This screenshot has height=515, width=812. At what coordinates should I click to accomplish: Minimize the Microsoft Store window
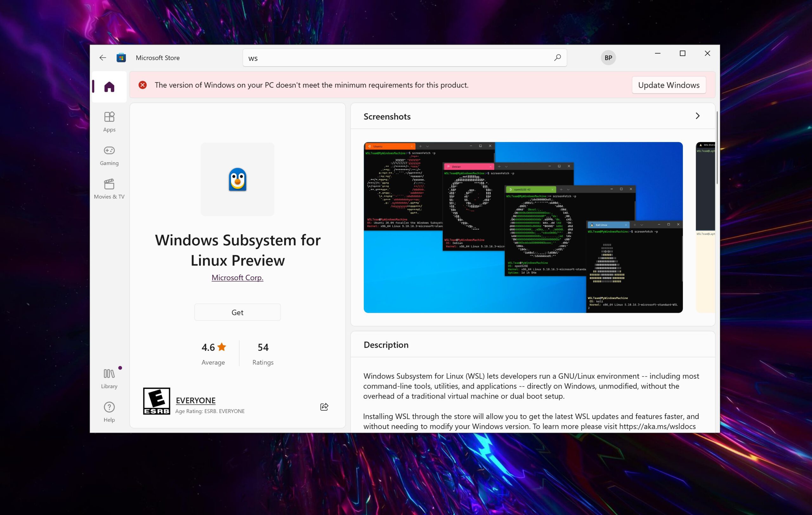pos(658,53)
